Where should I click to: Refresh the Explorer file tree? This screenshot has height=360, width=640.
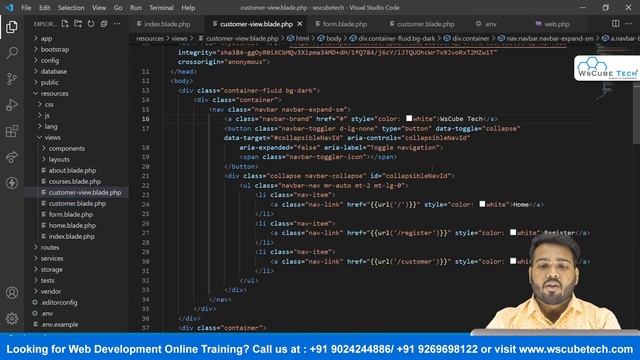click(x=91, y=24)
